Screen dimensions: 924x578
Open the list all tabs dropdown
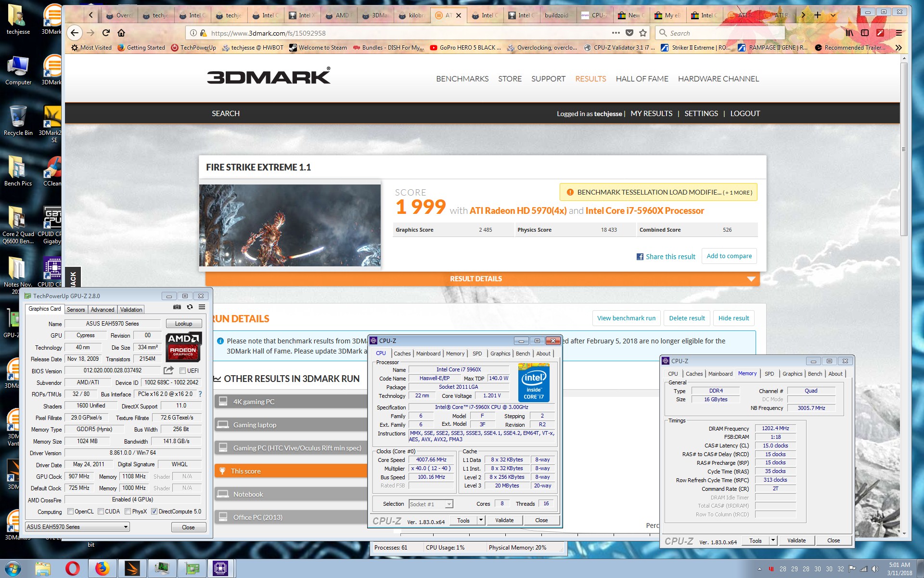(833, 15)
